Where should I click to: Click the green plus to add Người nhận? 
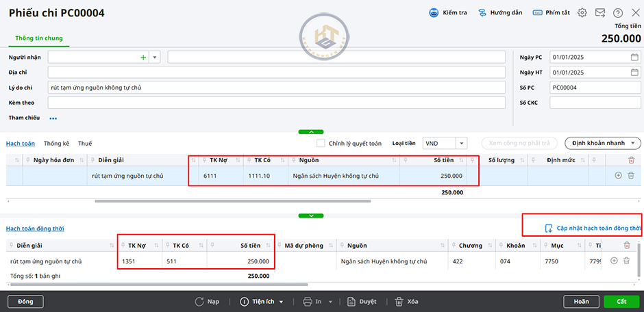click(x=143, y=58)
